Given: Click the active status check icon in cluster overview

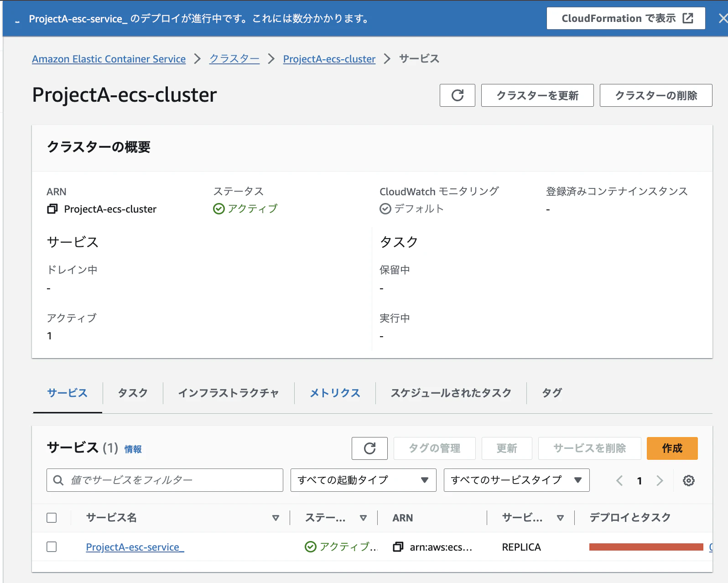Looking at the screenshot, I should coord(219,209).
